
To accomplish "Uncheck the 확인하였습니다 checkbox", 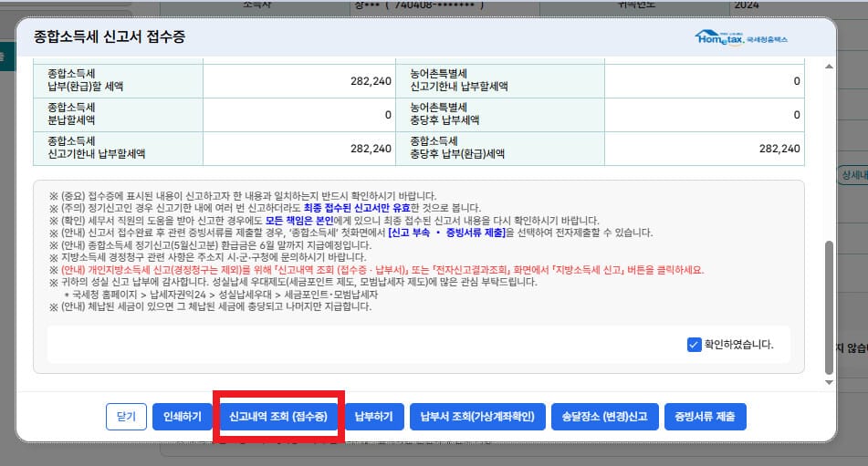I will (695, 345).
